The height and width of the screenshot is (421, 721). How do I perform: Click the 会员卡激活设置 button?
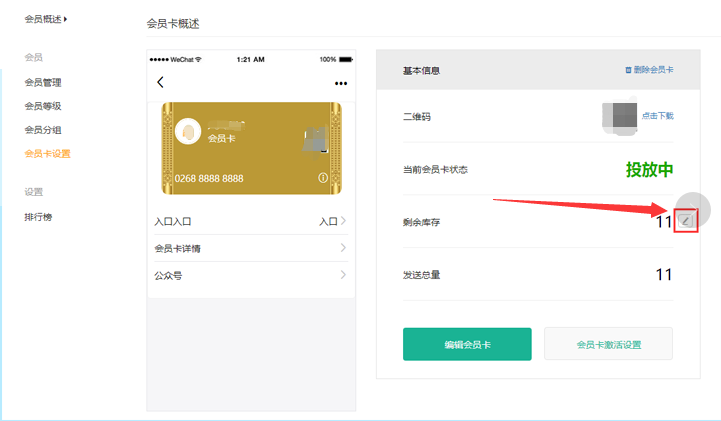pyautogui.click(x=608, y=344)
